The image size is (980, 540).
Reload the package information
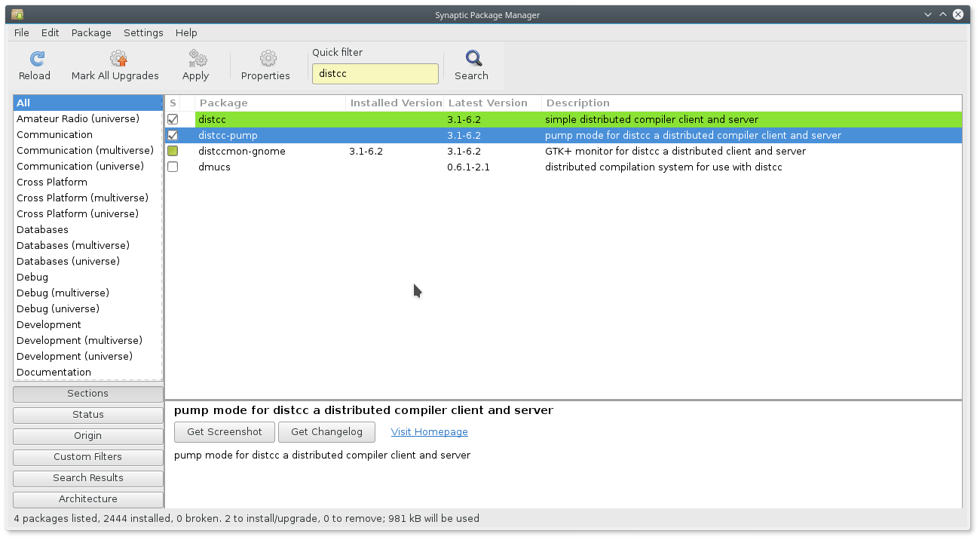(35, 65)
